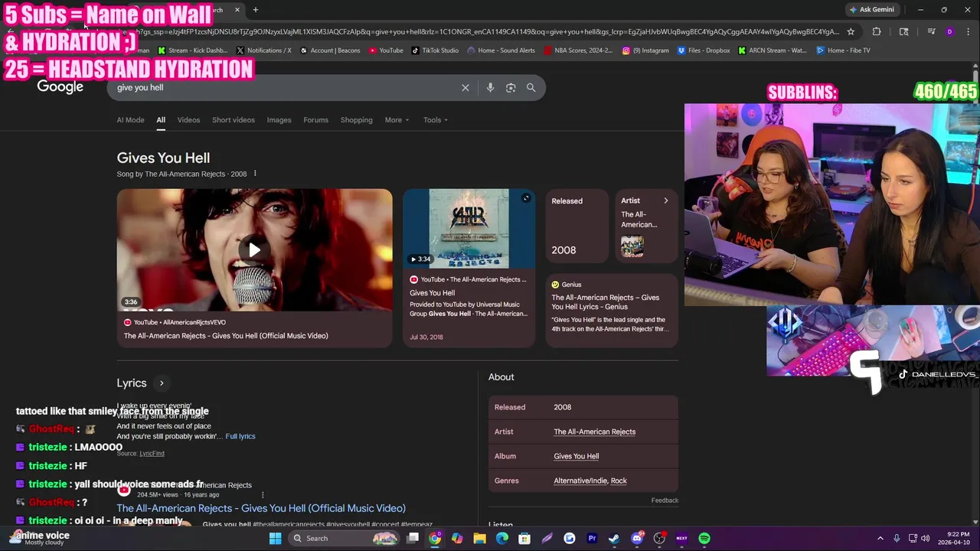Click the Released 2008 card
Image resolution: width=980 pixels, height=551 pixels.
click(577, 226)
